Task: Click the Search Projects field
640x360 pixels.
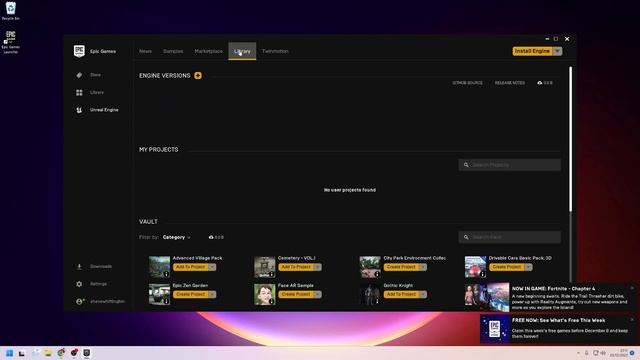Action: click(509, 165)
